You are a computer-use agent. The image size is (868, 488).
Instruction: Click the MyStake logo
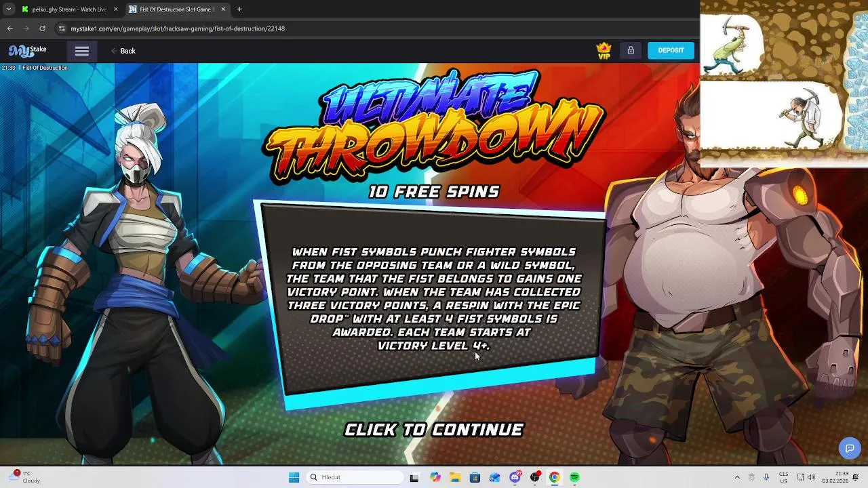[28, 51]
